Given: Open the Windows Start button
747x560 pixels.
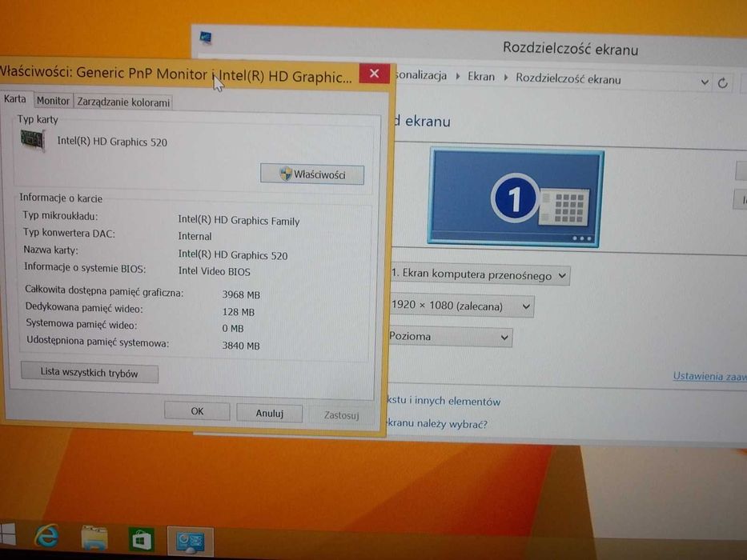Looking at the screenshot, I should pyautogui.click(x=8, y=534).
